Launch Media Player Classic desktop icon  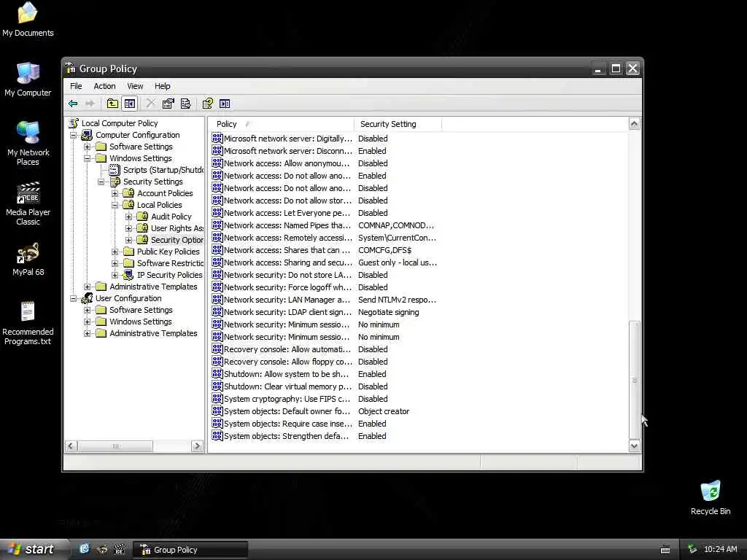tap(28, 203)
